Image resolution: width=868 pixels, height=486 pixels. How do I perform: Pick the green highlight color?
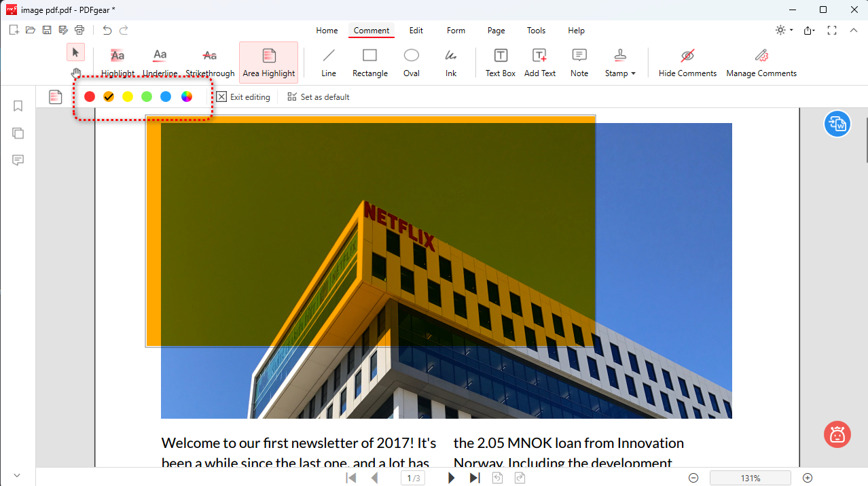tap(147, 97)
